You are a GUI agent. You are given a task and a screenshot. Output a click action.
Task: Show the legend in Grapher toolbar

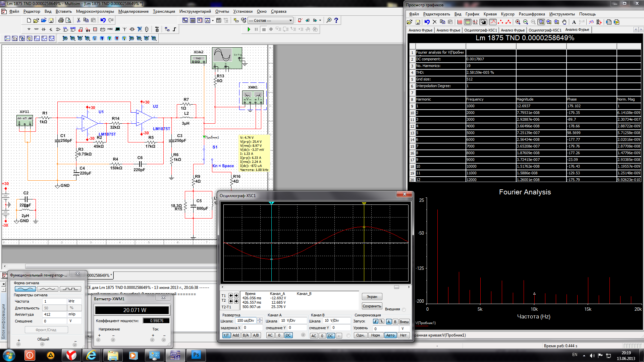(468, 22)
